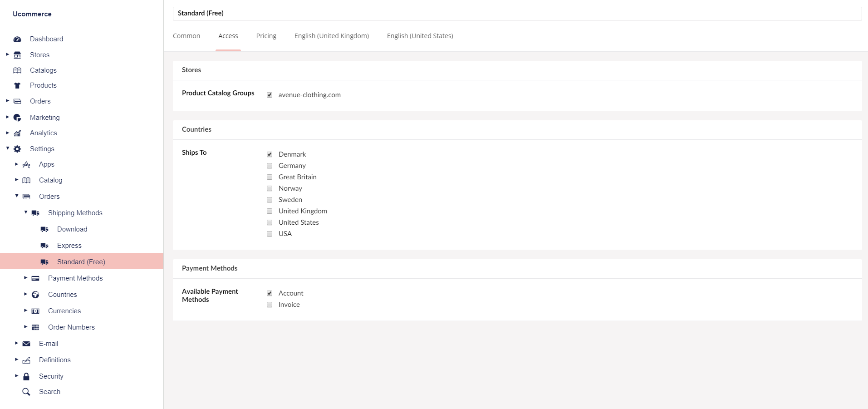This screenshot has width=868, height=409.
Task: Enable the Invoice payment method
Action: (270, 305)
